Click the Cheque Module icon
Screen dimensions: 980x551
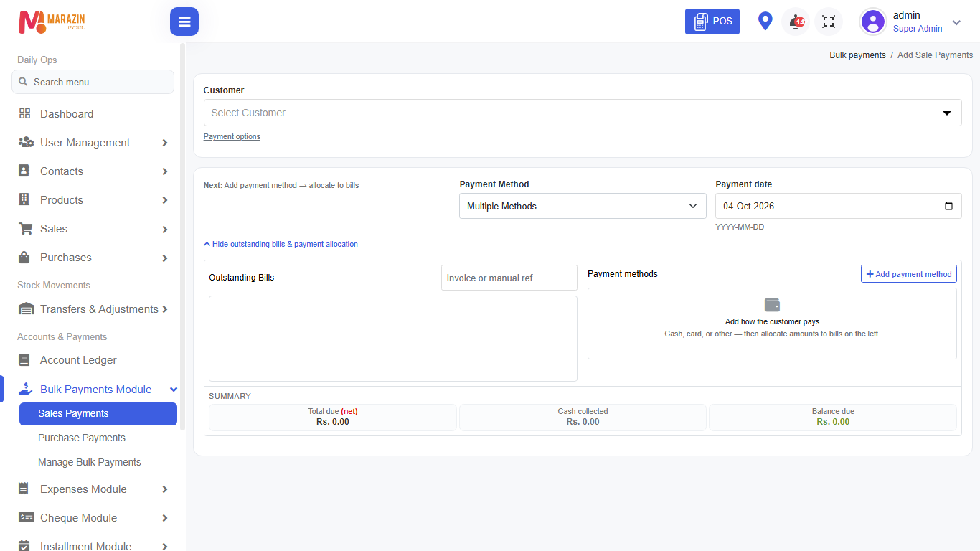coord(26,518)
